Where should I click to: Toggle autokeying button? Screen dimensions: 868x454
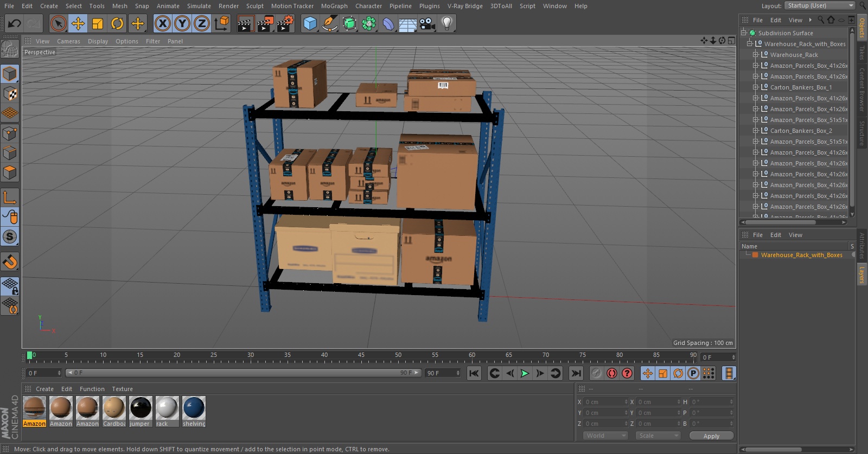[x=612, y=373]
